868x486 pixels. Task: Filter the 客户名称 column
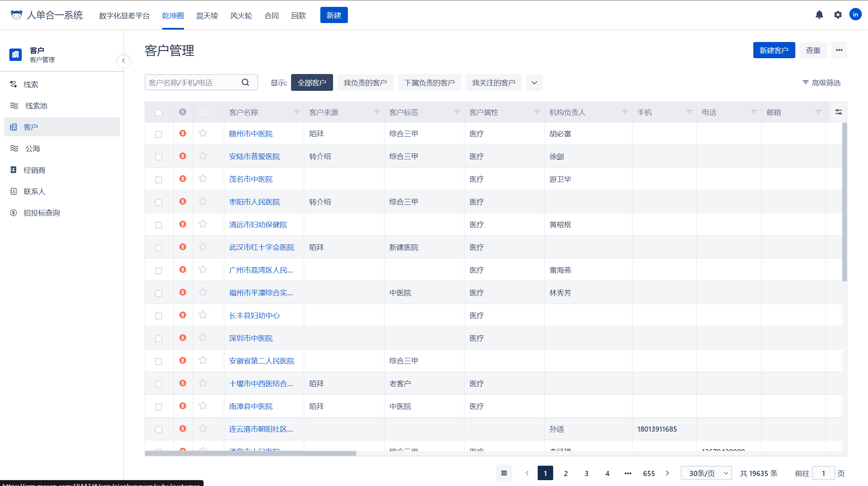[297, 112]
